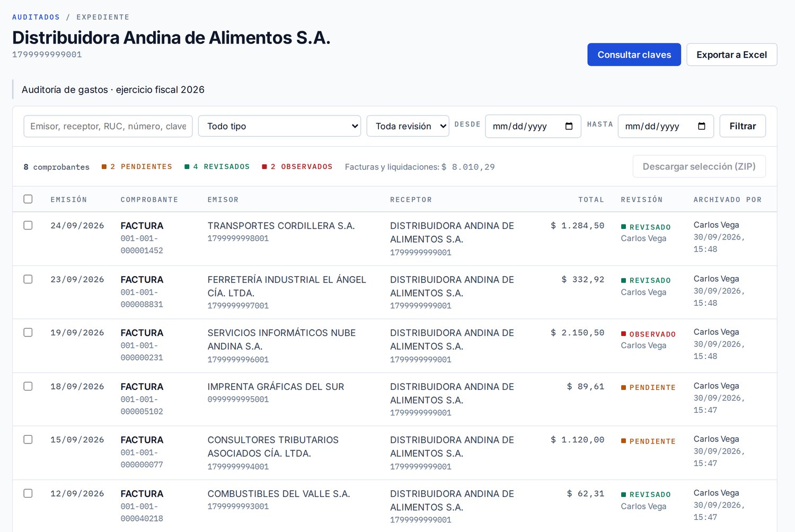Click the Consultar claves button
Screen dimensions: 795x532
click(634, 55)
